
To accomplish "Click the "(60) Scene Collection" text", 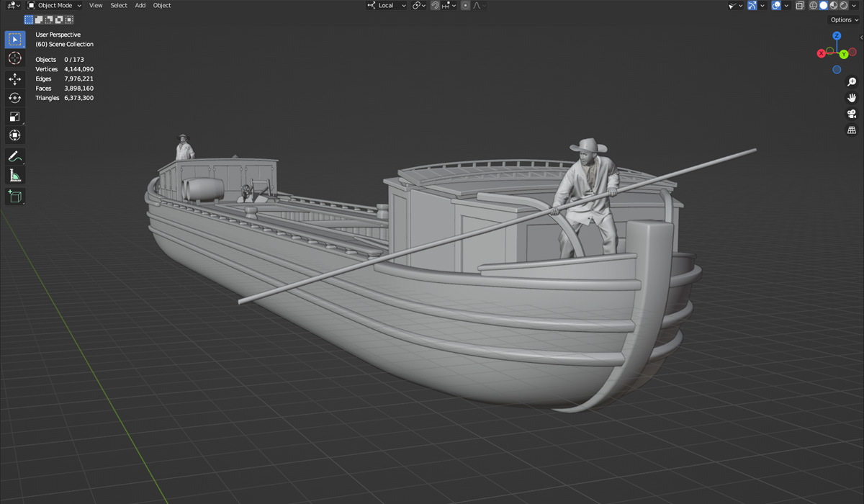I will (65, 45).
